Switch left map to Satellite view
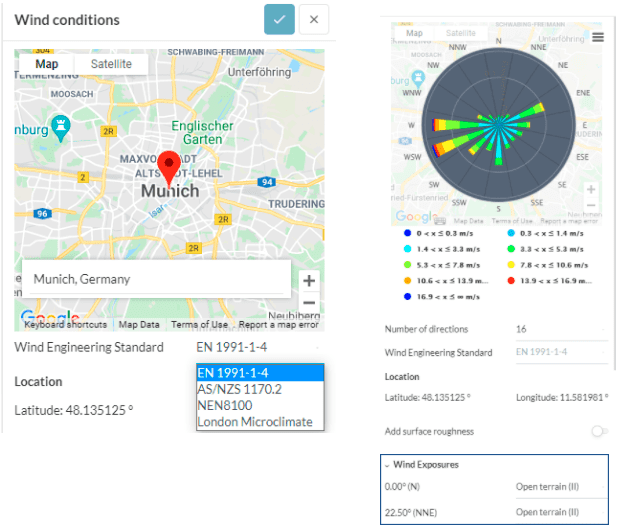 click(x=111, y=64)
